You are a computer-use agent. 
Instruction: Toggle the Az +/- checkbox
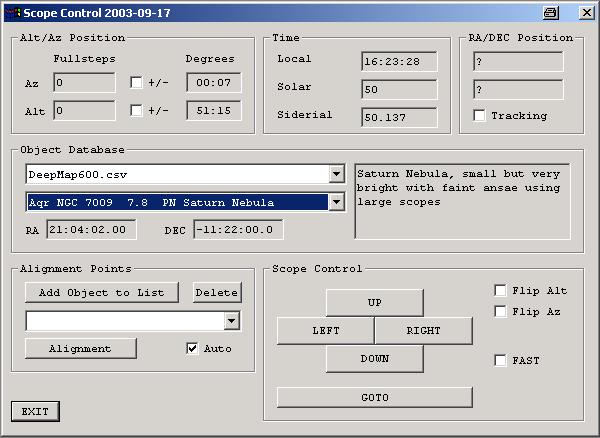pyautogui.click(x=136, y=83)
